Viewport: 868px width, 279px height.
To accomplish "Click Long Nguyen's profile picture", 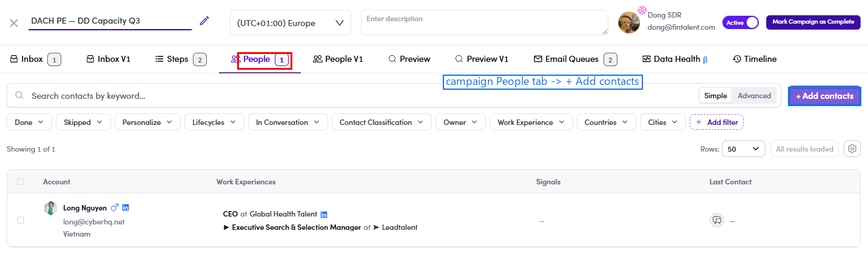I will coord(51,208).
